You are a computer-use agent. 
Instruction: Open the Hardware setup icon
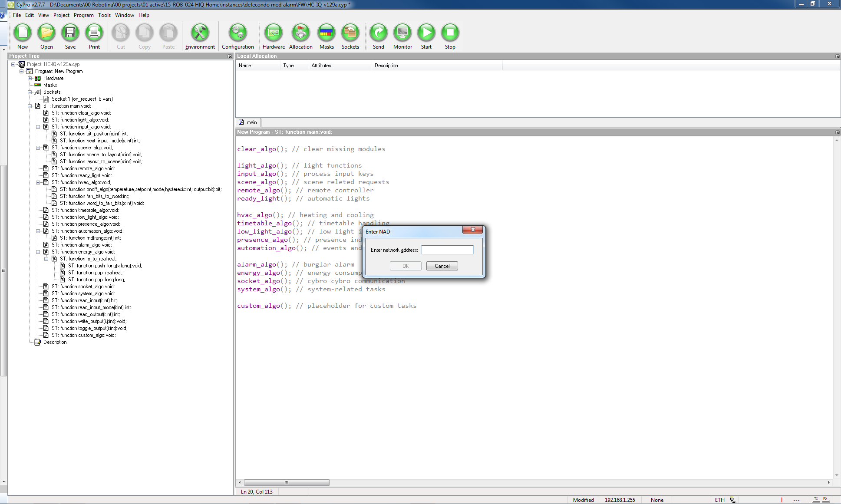point(274,33)
